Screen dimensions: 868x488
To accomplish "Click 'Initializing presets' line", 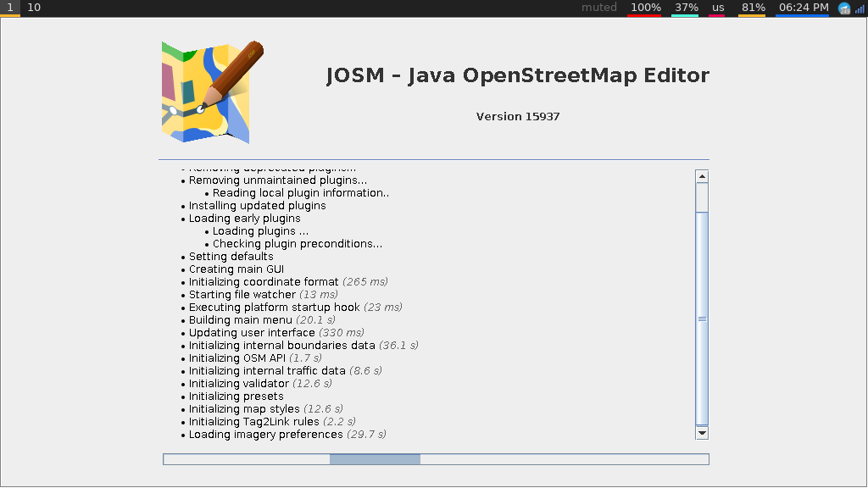I will (x=236, y=396).
